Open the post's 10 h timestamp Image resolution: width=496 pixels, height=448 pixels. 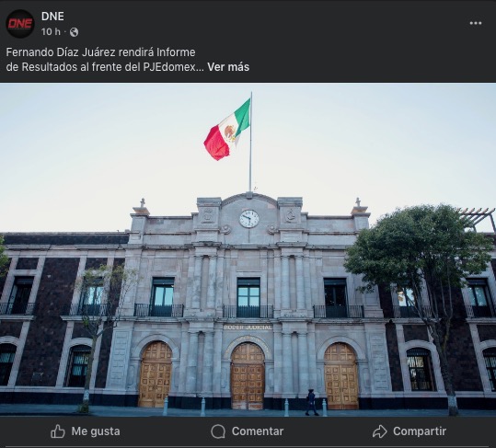coord(51,32)
